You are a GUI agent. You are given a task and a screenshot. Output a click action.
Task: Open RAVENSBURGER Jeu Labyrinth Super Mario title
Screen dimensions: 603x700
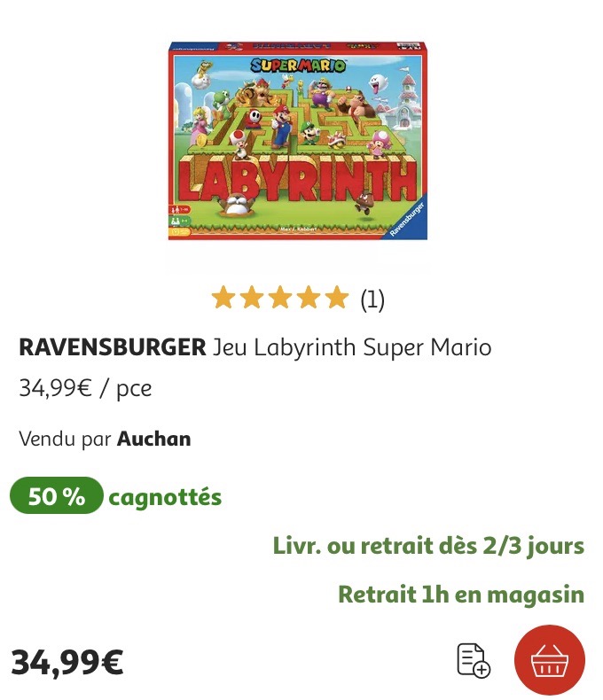click(x=255, y=347)
